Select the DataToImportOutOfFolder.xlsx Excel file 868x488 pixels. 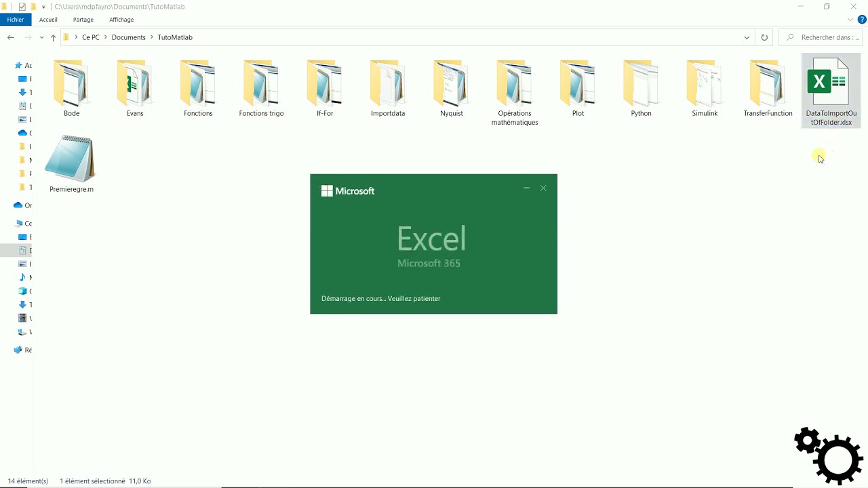point(831,91)
